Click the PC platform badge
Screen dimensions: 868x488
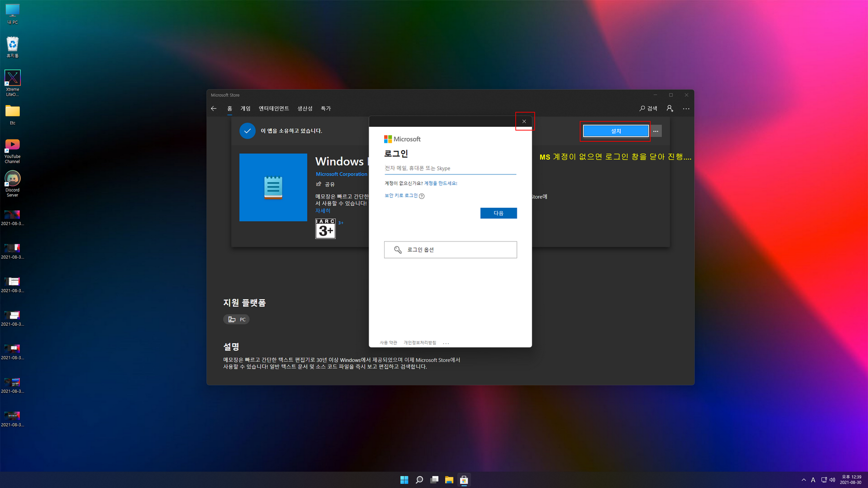(236, 320)
